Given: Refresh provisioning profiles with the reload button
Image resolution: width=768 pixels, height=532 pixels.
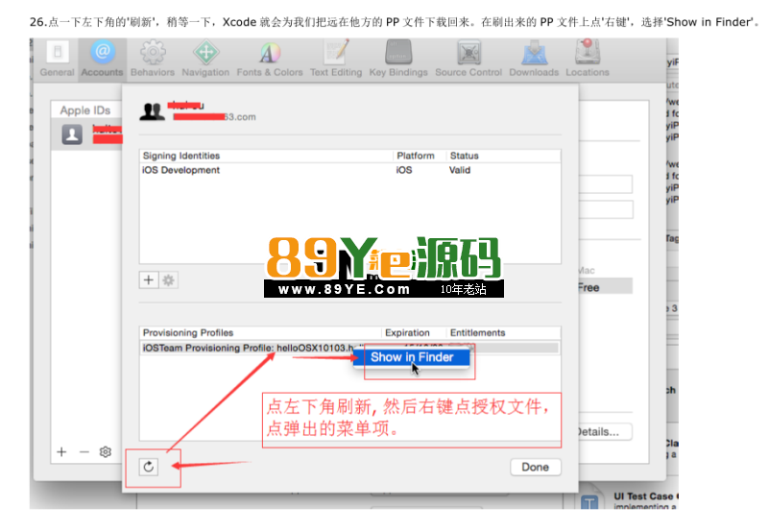Looking at the screenshot, I should [x=149, y=467].
